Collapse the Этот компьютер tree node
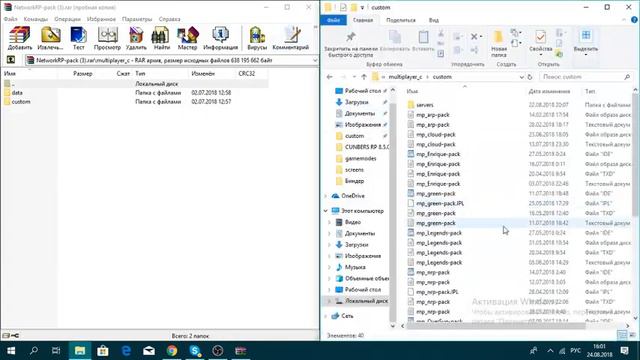The width and height of the screenshot is (640, 360). pos(326,211)
